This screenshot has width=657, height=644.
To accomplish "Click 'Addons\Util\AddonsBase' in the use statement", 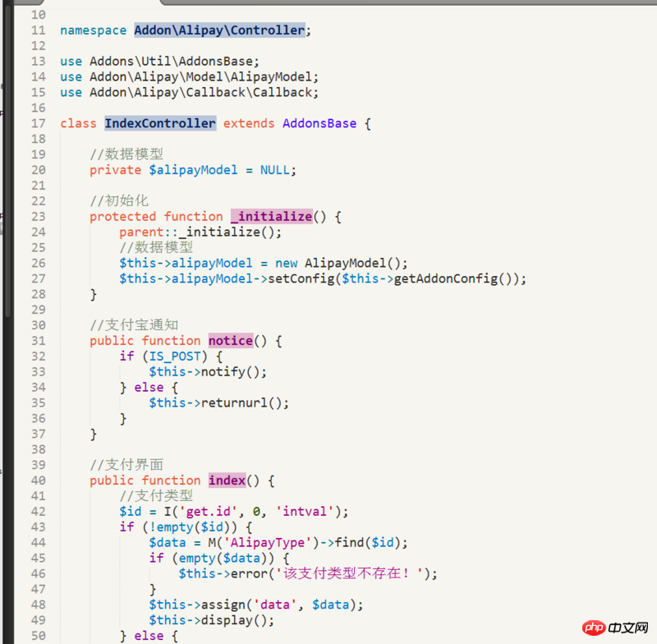I will pyautogui.click(x=172, y=62).
